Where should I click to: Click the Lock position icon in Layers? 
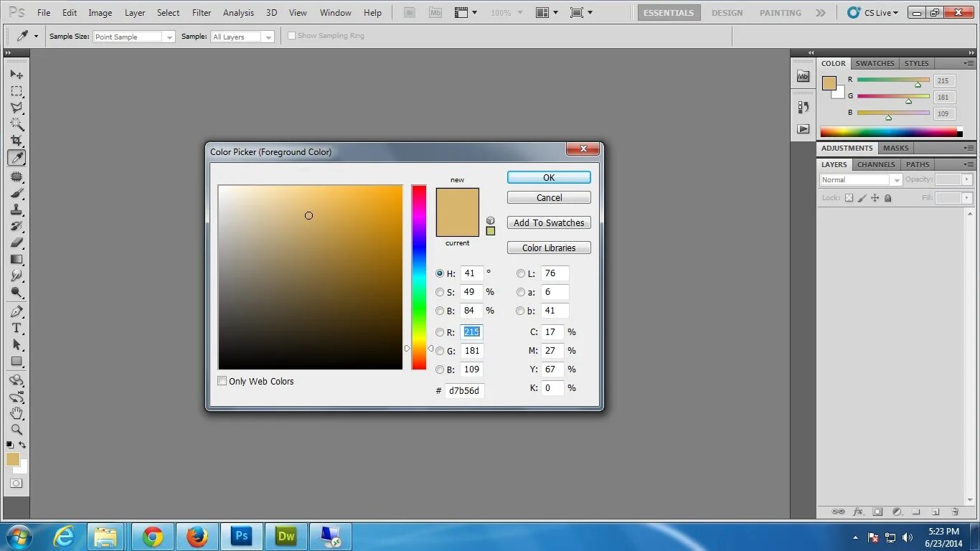click(875, 198)
